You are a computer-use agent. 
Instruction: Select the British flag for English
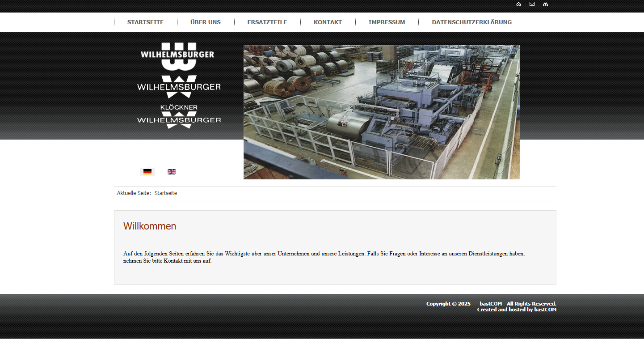click(172, 172)
